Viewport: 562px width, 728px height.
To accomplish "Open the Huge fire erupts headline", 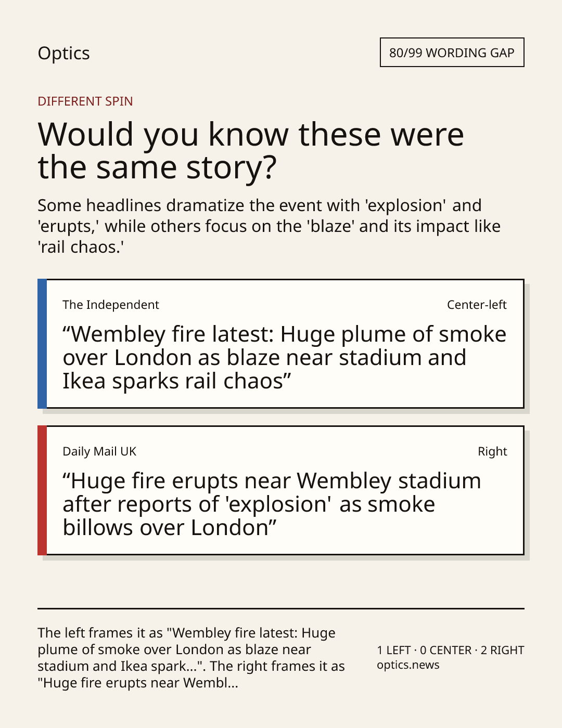I will coord(272,504).
